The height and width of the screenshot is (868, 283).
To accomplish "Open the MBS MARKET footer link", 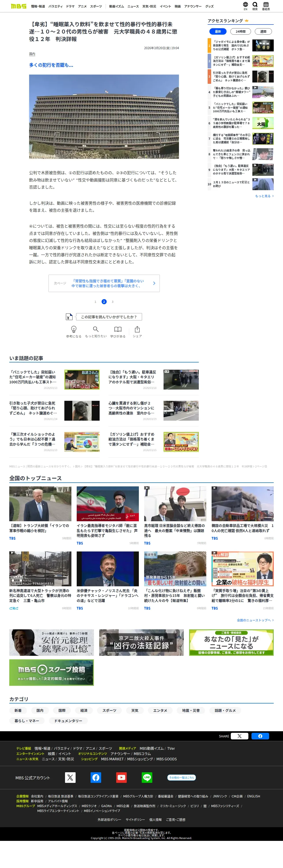I will [112, 759].
